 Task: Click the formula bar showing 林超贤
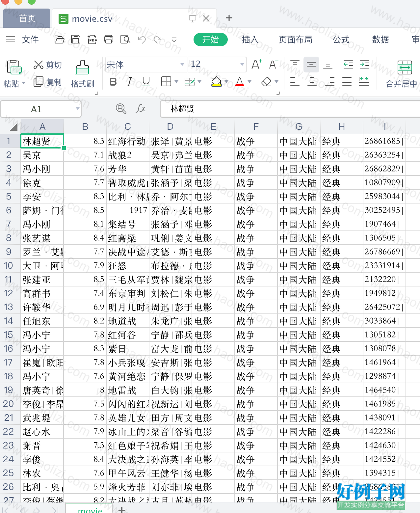[290, 109]
